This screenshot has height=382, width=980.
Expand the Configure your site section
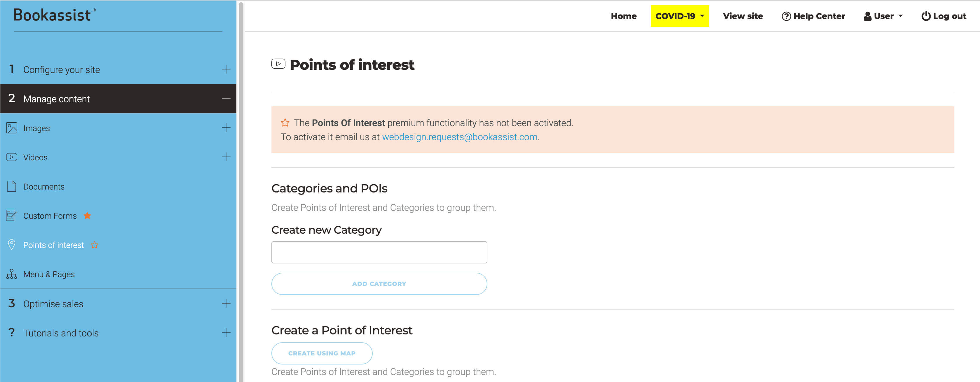click(x=226, y=69)
